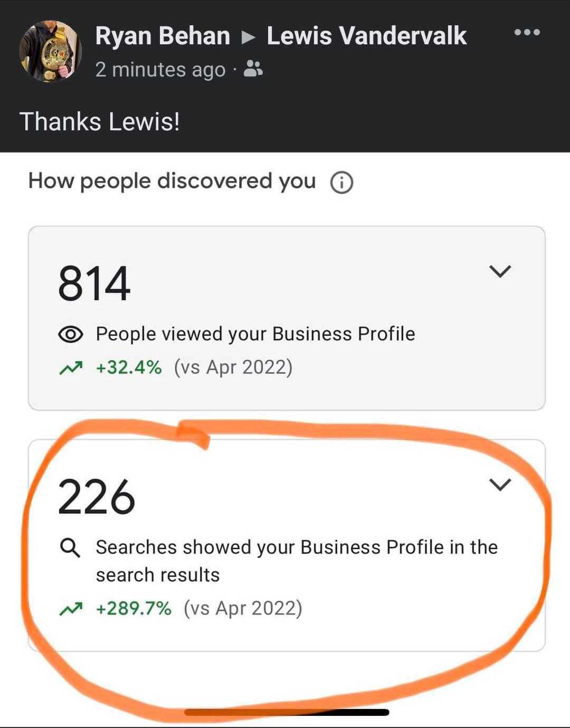The width and height of the screenshot is (570, 728).
Task: Click the magnifying glass search icon
Action: pos(70,548)
